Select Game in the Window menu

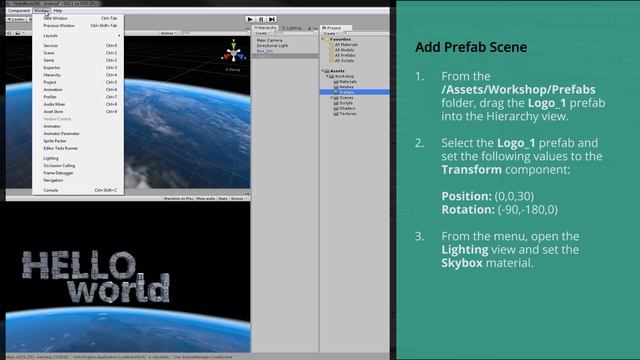click(78, 60)
